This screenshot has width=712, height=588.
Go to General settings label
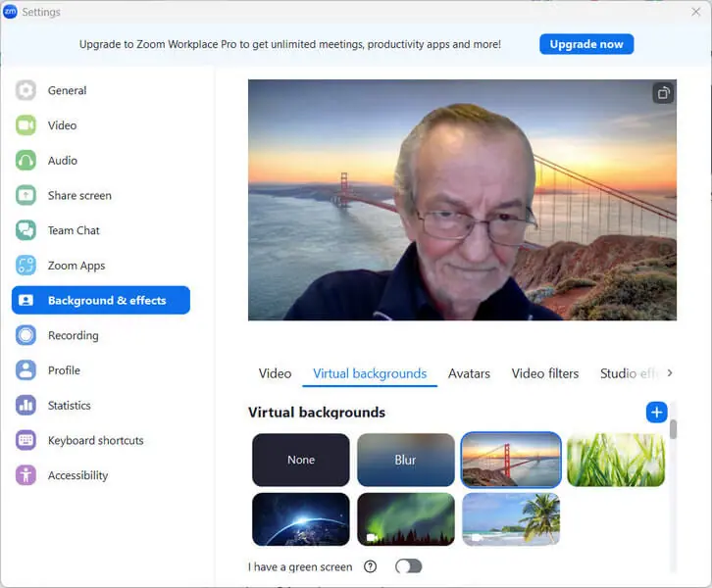point(68,90)
